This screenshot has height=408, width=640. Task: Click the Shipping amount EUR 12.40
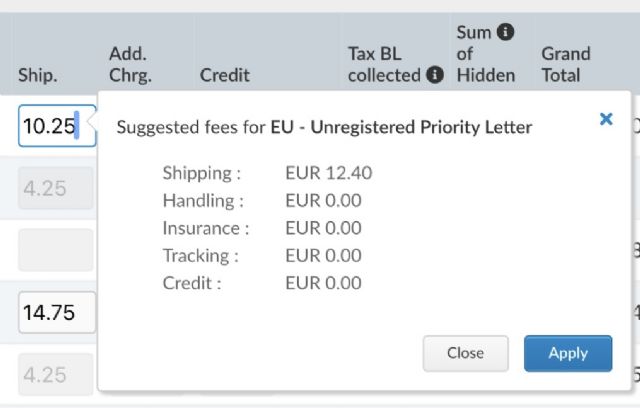coord(328,173)
